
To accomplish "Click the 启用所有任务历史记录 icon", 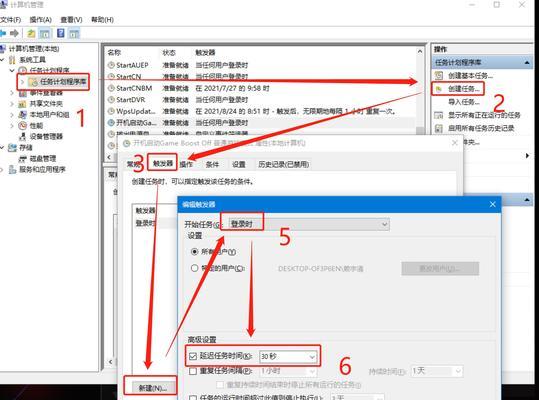I will (x=439, y=128).
